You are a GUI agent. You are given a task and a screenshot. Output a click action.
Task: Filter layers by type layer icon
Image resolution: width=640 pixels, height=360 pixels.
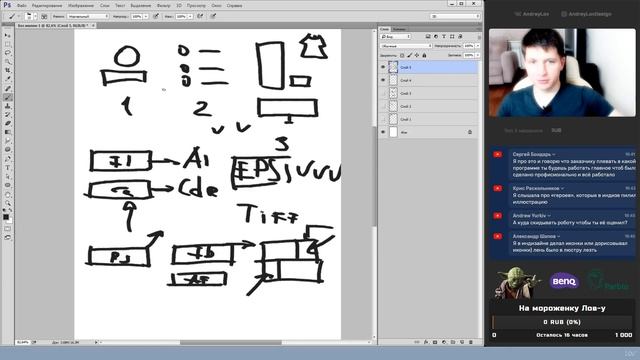tap(444, 37)
